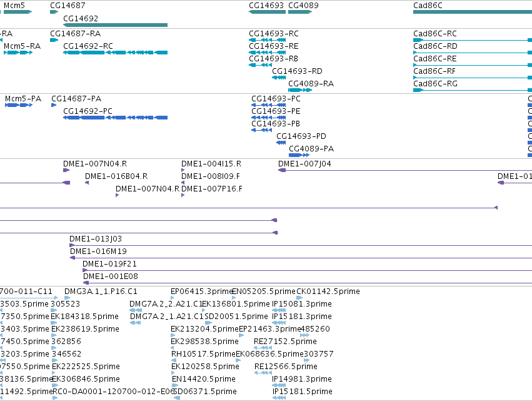The height and width of the screenshot is (401, 532).
Task: Open the DME1-019F21 BAC label
Action: click(109, 264)
